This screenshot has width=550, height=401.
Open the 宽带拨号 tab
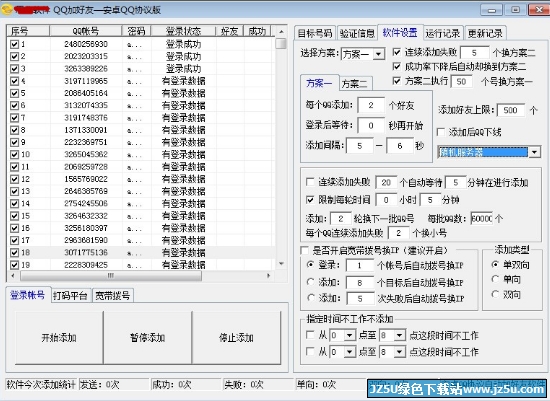point(113,296)
